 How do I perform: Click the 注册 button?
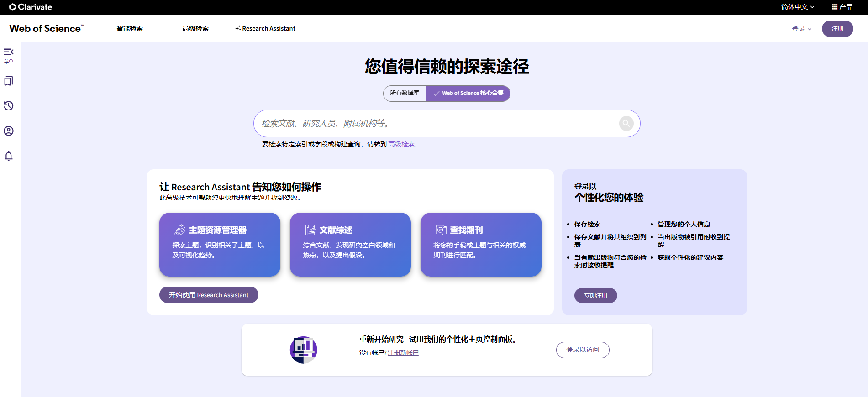[837, 29]
